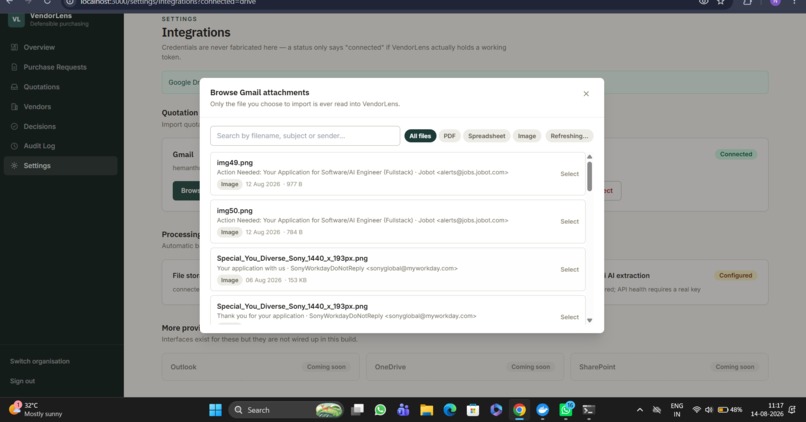Open Microsoft Edge from the taskbar
The width and height of the screenshot is (806, 422).
tap(450, 410)
